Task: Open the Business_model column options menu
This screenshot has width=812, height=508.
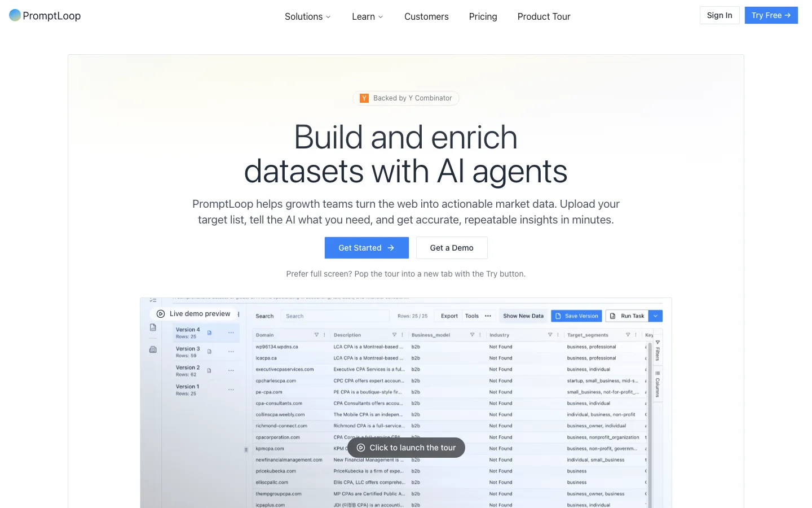Action: tap(480, 335)
